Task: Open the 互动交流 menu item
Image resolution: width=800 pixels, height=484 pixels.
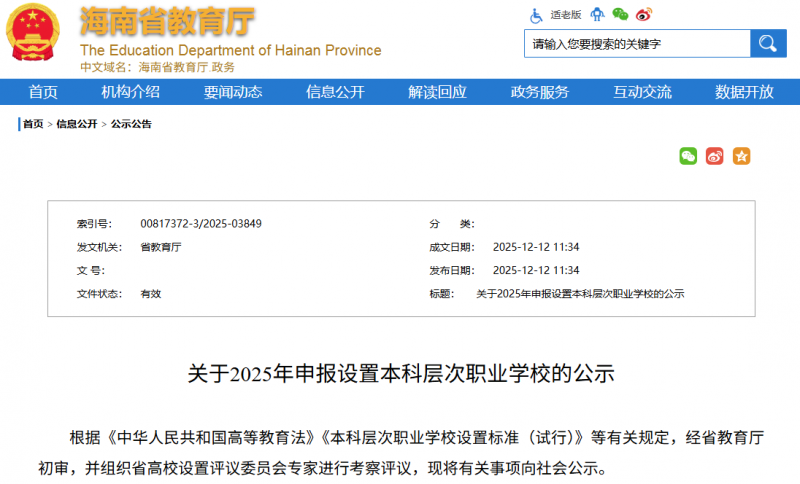Action: (x=642, y=92)
